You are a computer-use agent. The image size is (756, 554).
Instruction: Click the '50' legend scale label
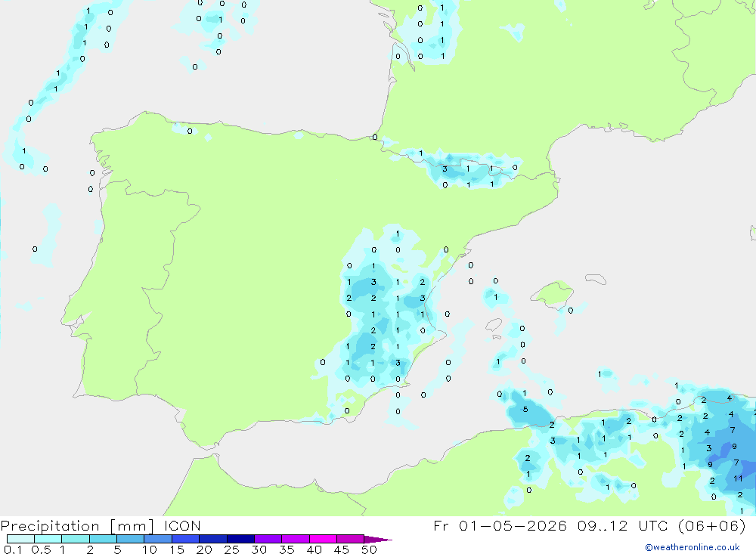(x=369, y=549)
